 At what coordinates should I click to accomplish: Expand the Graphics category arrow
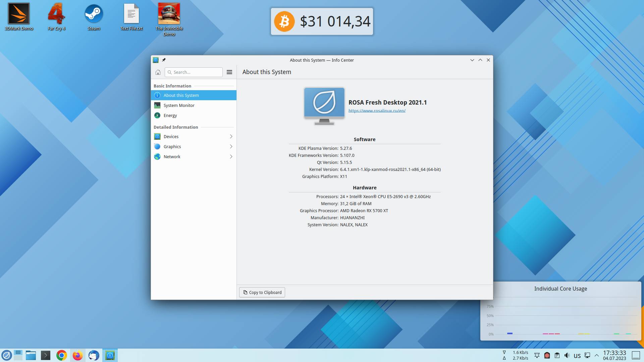point(231,146)
